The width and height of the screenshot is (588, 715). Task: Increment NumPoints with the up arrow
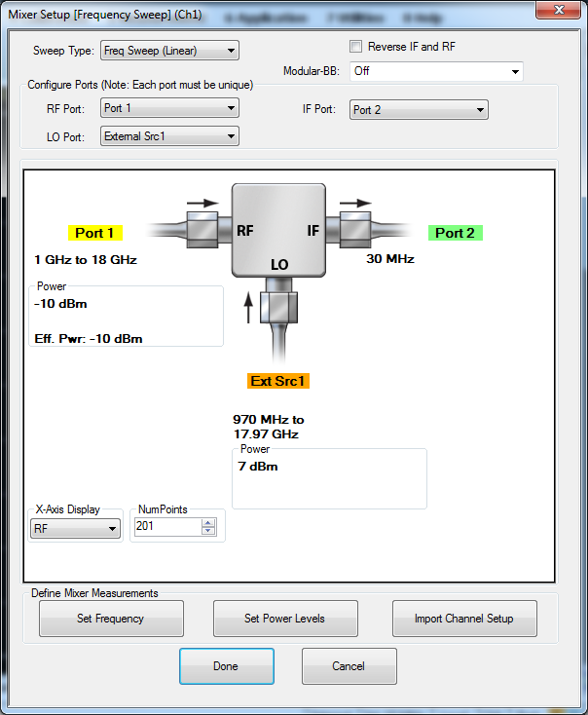click(x=208, y=523)
